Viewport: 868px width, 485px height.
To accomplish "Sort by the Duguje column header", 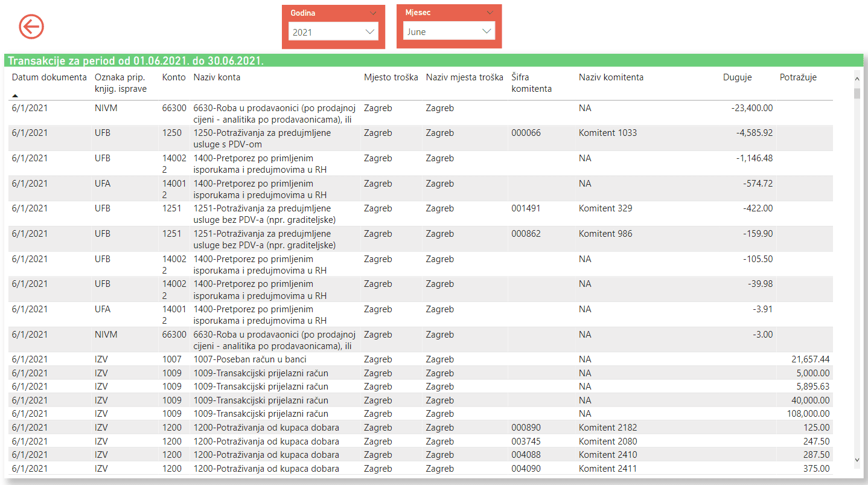I will tap(738, 77).
